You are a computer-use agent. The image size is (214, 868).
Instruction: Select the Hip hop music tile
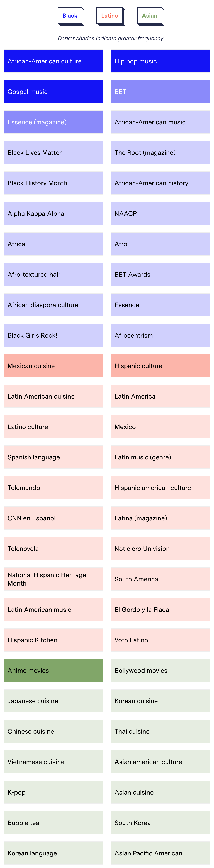160,61
